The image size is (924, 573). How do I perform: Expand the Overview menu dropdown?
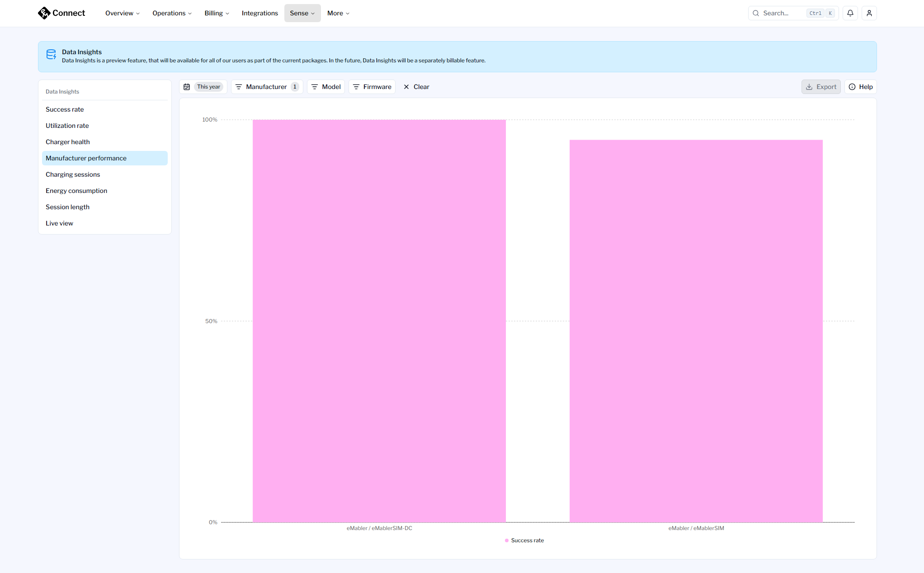coord(122,13)
